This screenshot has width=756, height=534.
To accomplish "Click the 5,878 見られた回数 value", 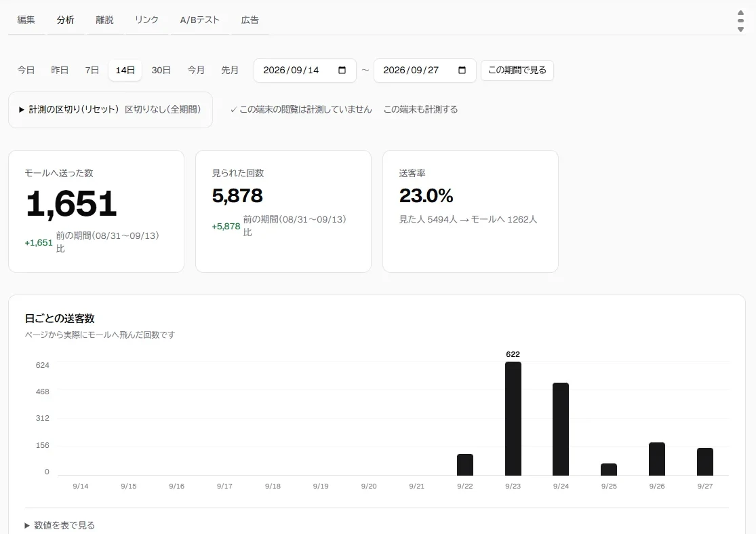I will point(237,195).
